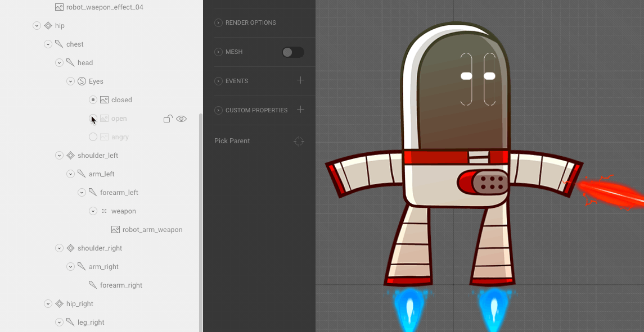Select the angry eyes radio button
Screen dimensions: 644x332
click(93, 137)
